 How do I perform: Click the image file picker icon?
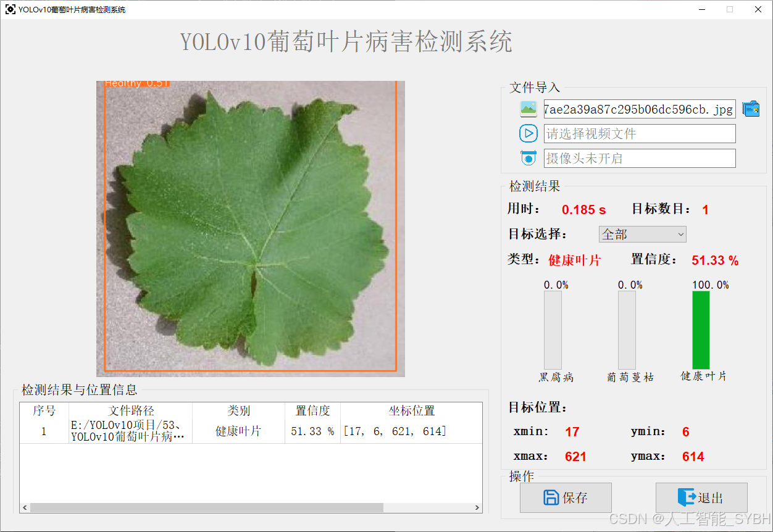coord(529,109)
